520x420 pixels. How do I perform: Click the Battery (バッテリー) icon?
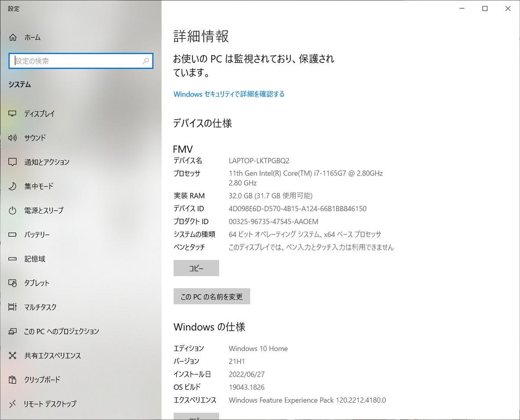tap(13, 234)
